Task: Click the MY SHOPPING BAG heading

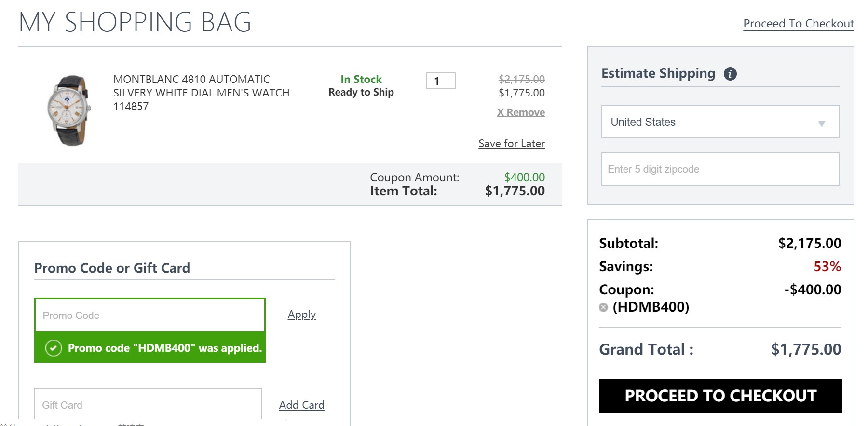Action: point(135,22)
